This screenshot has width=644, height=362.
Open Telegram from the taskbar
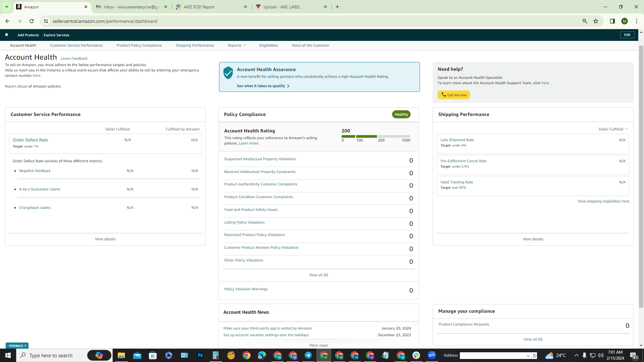(308, 355)
